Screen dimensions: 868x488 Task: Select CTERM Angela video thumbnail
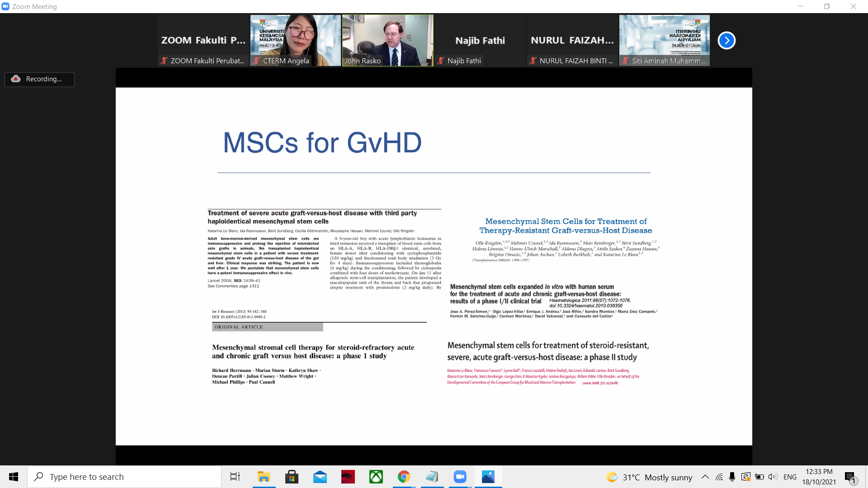pos(295,41)
